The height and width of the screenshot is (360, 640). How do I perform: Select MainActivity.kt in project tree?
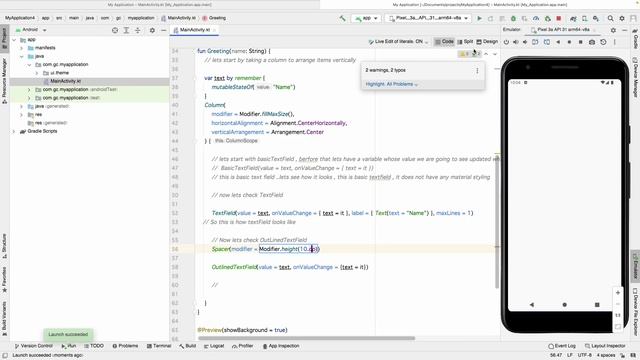point(65,81)
